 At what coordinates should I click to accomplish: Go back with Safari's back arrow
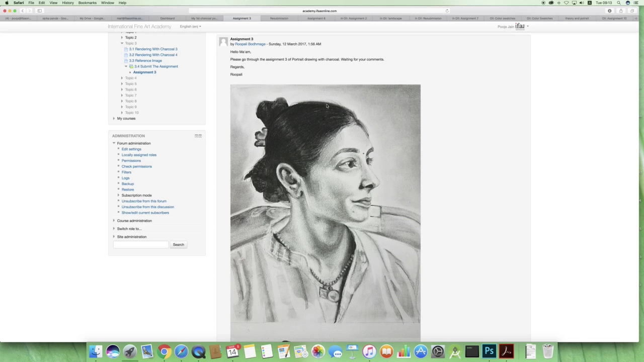point(22,11)
